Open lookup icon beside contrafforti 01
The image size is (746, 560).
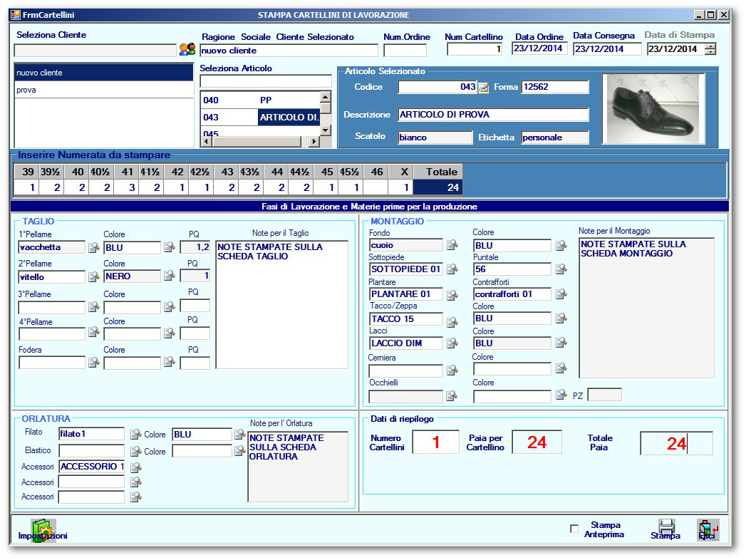point(561,294)
